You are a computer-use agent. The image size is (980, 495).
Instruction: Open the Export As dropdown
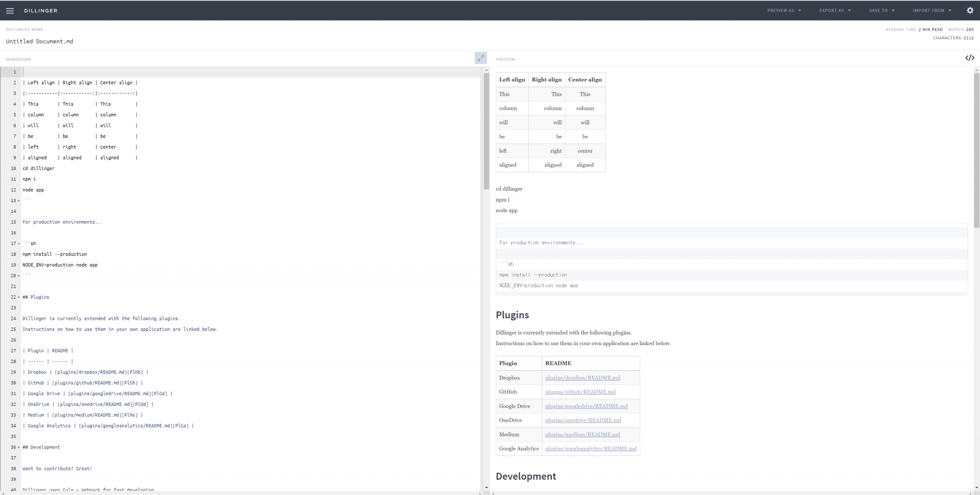tap(835, 11)
